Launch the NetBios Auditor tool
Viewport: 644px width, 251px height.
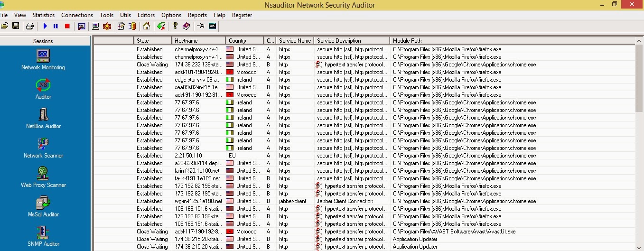pos(43,118)
